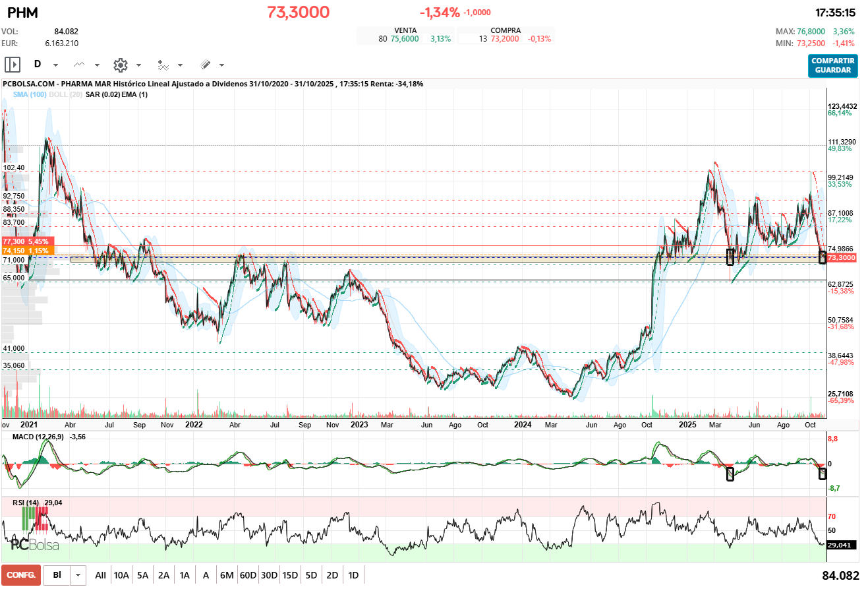Select the 60D range tab

pyautogui.click(x=247, y=574)
